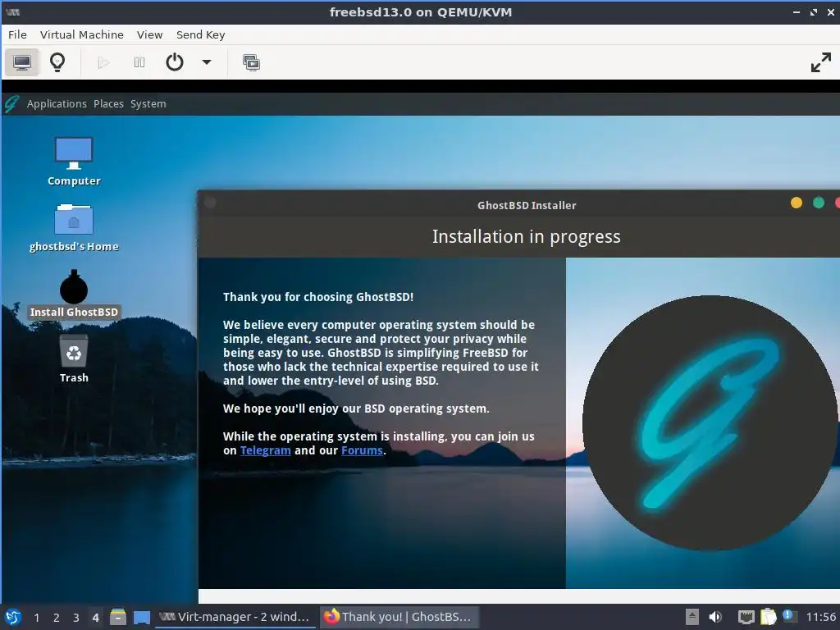The height and width of the screenshot is (630, 840).
Task: Show the graphical console view
Action: pos(22,62)
